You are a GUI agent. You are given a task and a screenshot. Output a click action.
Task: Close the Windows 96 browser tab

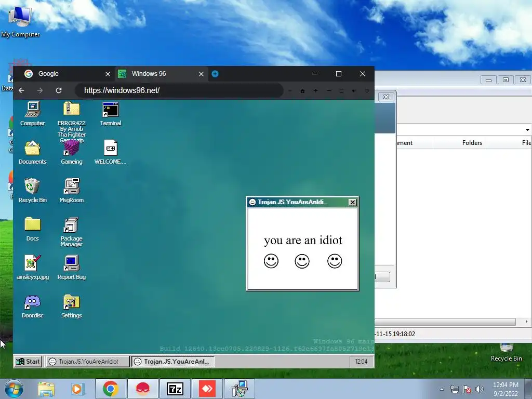pos(201,74)
